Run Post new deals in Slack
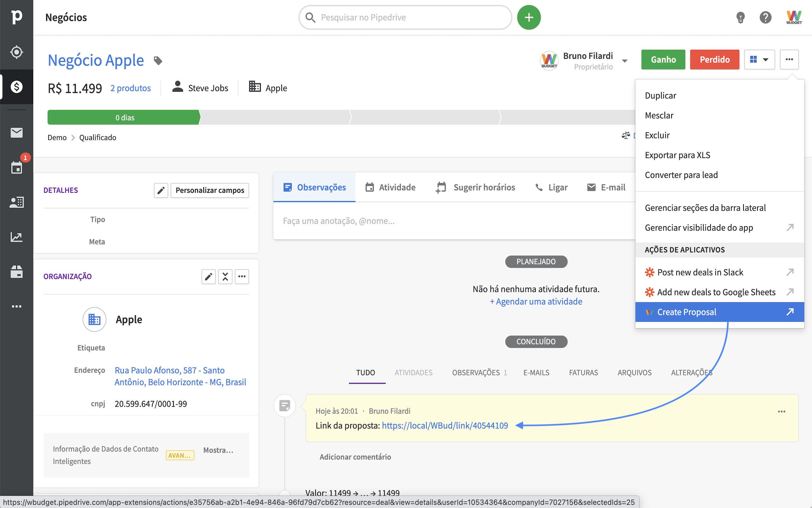Viewport: 812px width, 508px height. tap(720, 272)
